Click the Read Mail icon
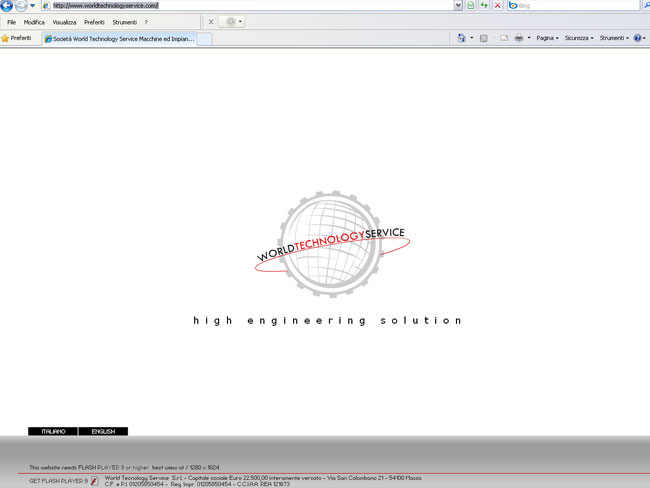 click(x=504, y=38)
